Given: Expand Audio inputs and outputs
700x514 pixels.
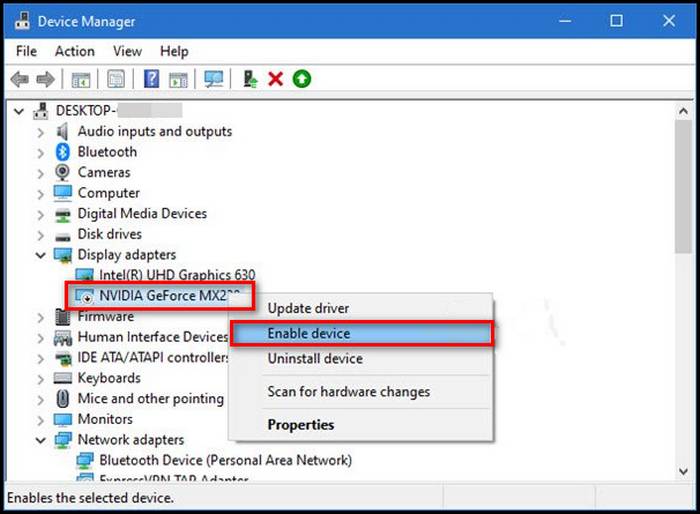Looking at the screenshot, I should (x=41, y=132).
